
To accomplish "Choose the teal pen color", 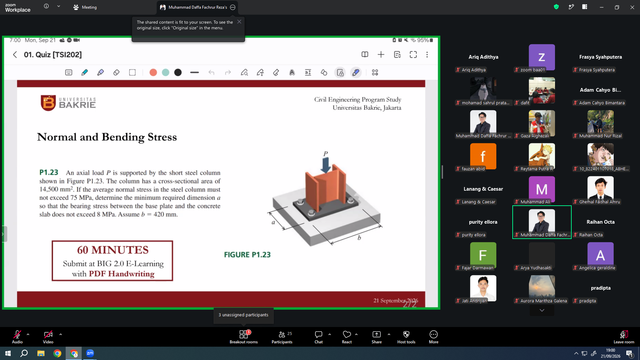I will point(165,73).
